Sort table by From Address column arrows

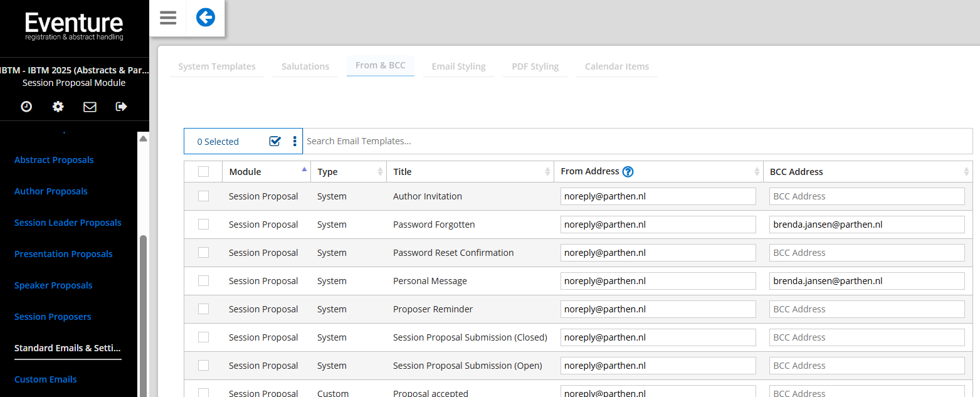pos(757,172)
